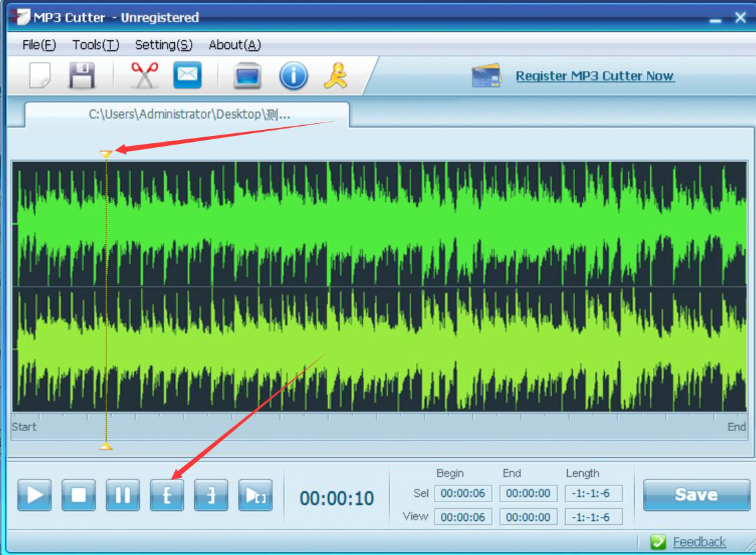
Task: Open the Register MP3 Cutter Now link
Action: pos(595,76)
